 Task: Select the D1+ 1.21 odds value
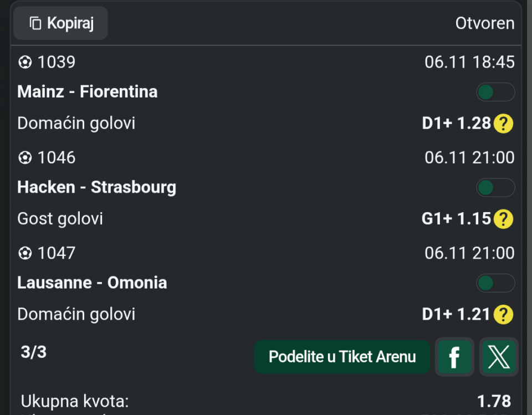point(456,315)
